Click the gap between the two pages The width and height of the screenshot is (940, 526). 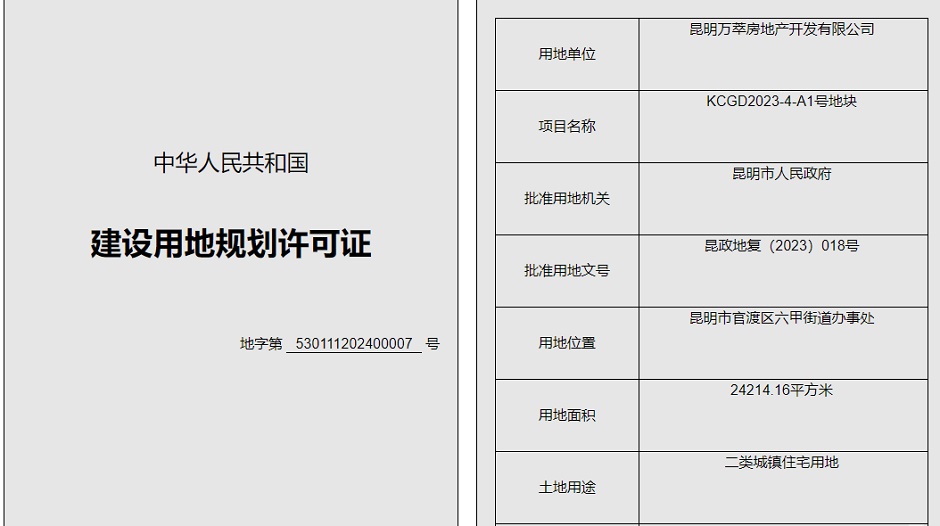(x=467, y=263)
